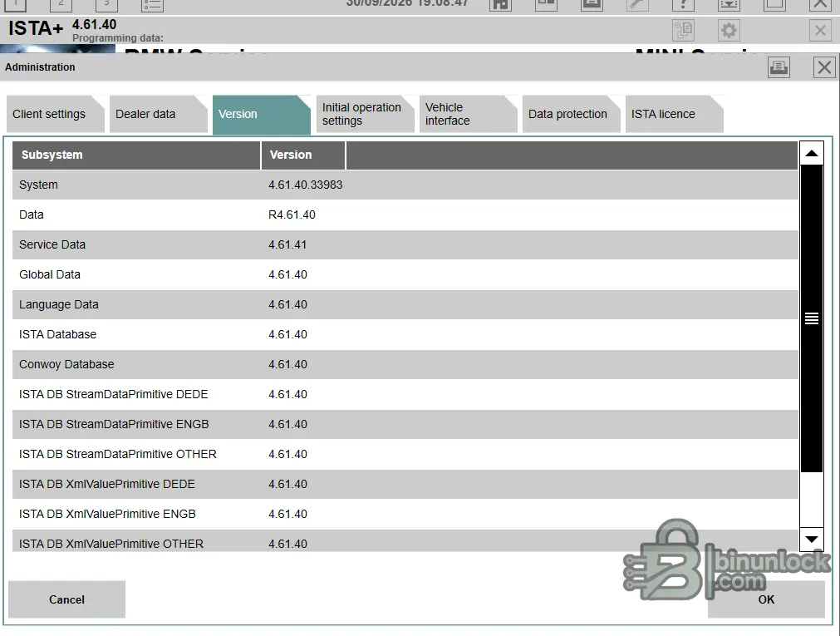Image resolution: width=840 pixels, height=636 pixels.
Task: Select the Conwoy Database row
Action: (x=405, y=365)
